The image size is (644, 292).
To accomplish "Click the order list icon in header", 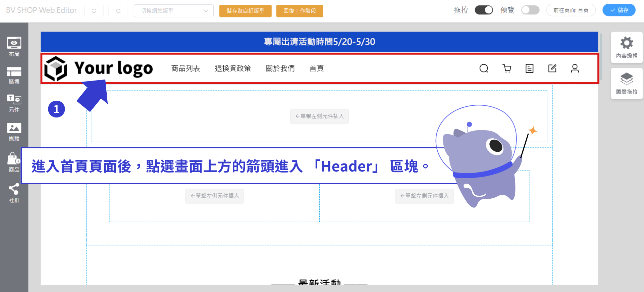I will point(529,68).
